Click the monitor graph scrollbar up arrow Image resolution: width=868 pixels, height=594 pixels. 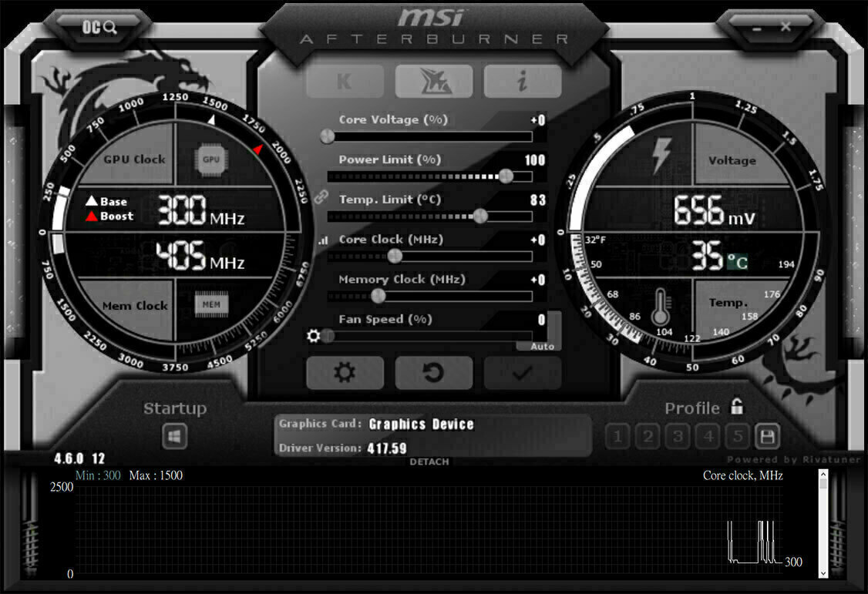tap(823, 475)
